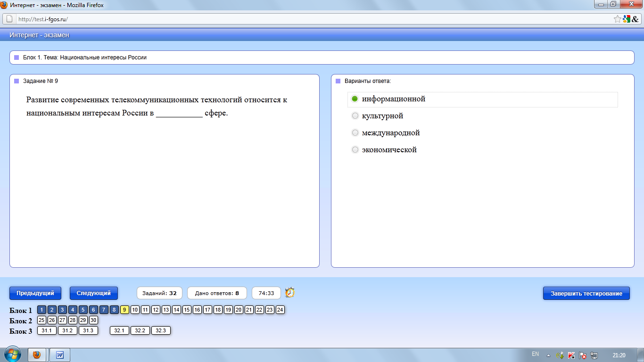Jump to question 29 in Блок 2
The height and width of the screenshot is (362, 644).
coord(83,320)
